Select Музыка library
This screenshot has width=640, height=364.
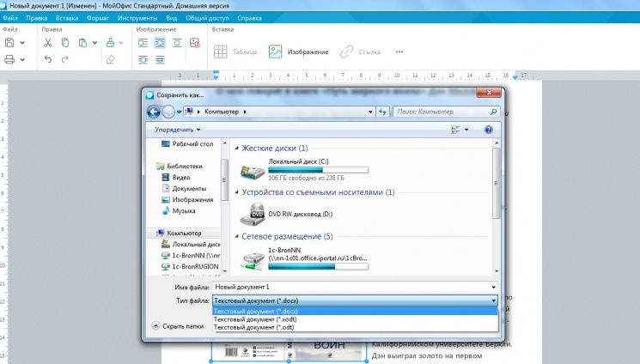(x=179, y=210)
